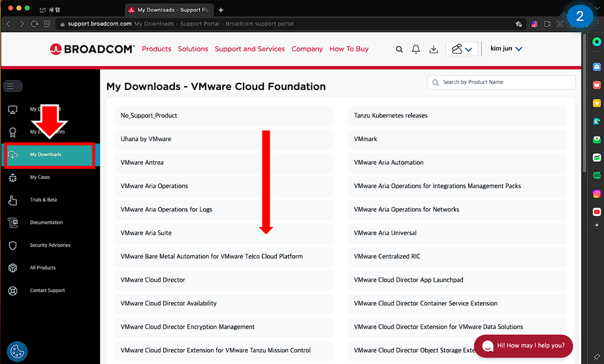Open Aria Operations for Integrations Management Packs
The image size is (604, 364).
click(x=457, y=186)
